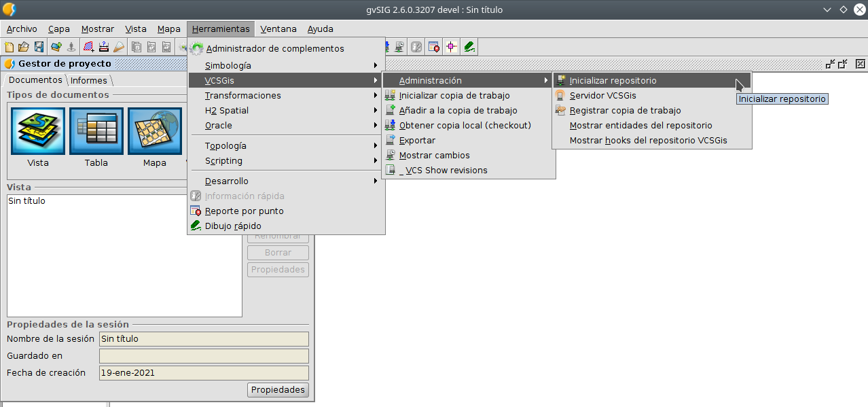This screenshot has height=407, width=868.
Task: Select Dibujo rápido menu item
Action: click(x=286, y=226)
